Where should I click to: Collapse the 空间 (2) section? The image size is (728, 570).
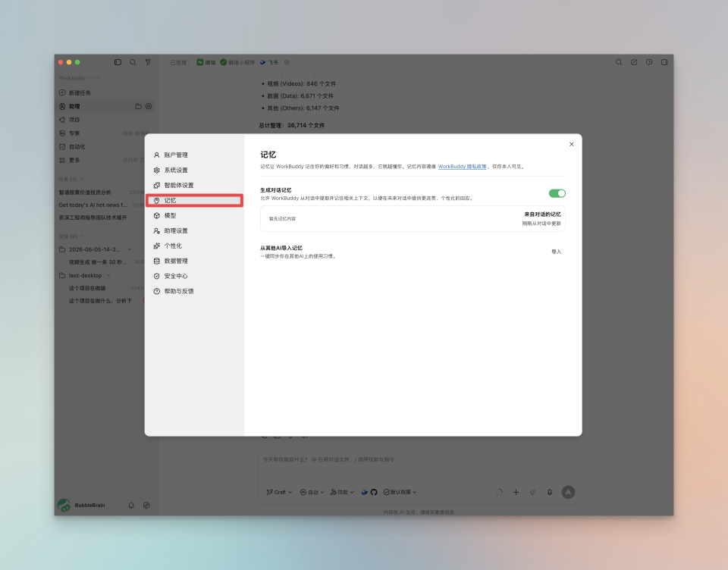[x=71, y=236]
